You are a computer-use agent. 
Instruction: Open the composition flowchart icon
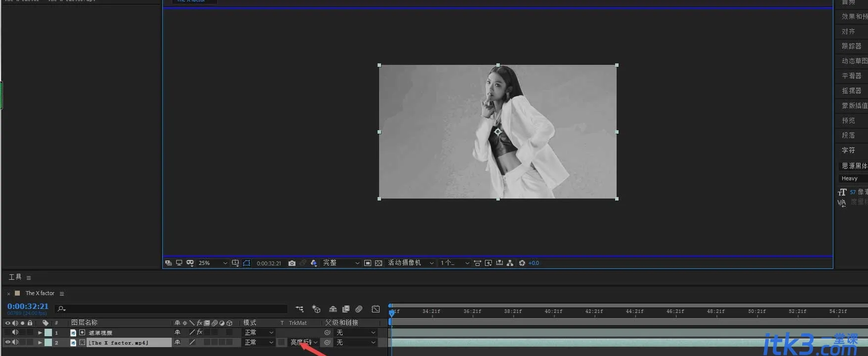510,263
